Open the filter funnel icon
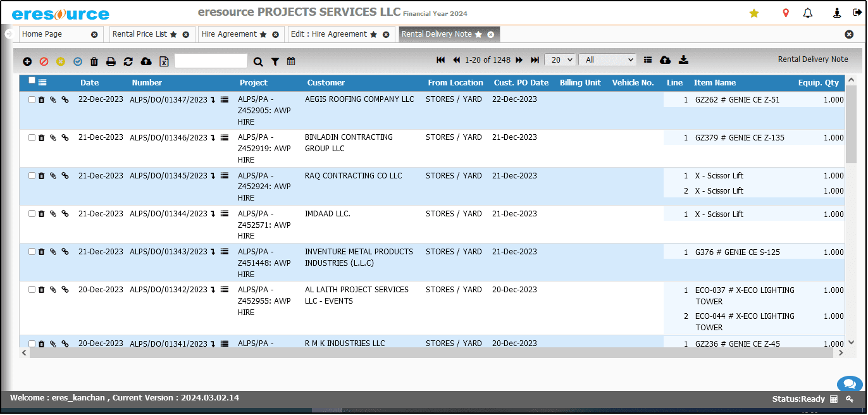Viewport: 868px width, 415px height. 275,61
